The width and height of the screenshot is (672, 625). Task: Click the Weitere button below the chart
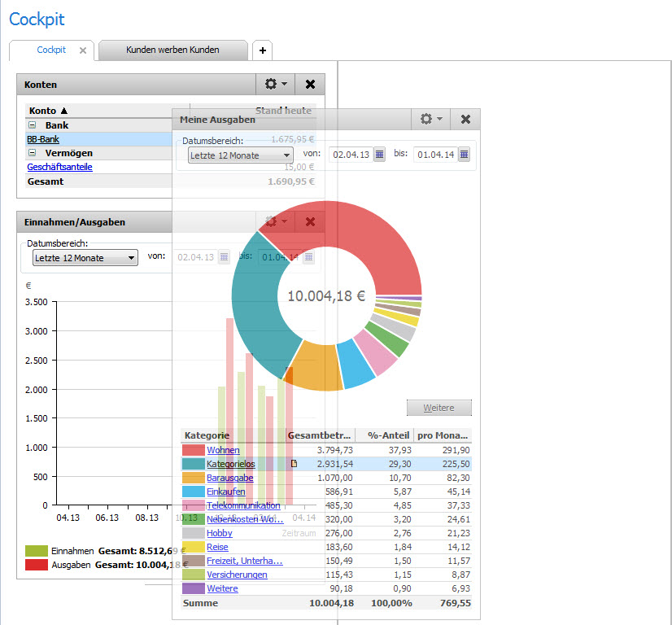coord(439,408)
